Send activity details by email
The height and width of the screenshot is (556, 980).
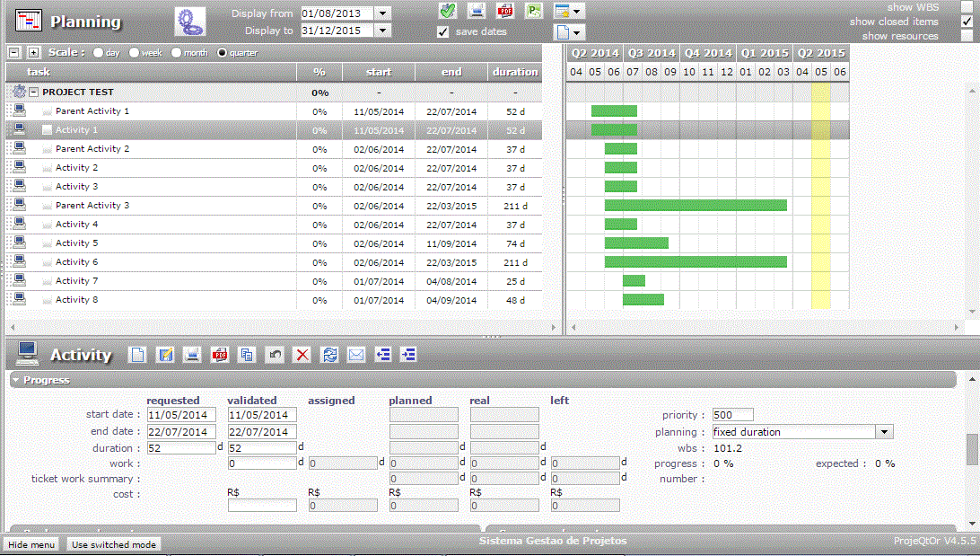tap(356, 355)
